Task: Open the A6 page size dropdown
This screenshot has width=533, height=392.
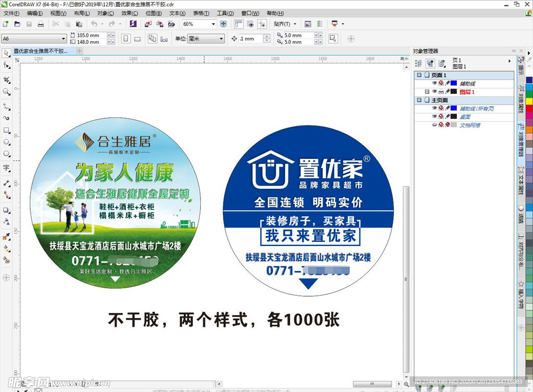Action: pyautogui.click(x=64, y=39)
